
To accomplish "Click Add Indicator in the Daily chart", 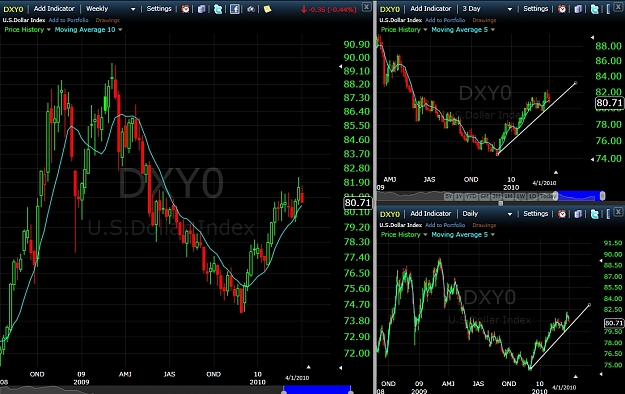I will click(x=431, y=213).
